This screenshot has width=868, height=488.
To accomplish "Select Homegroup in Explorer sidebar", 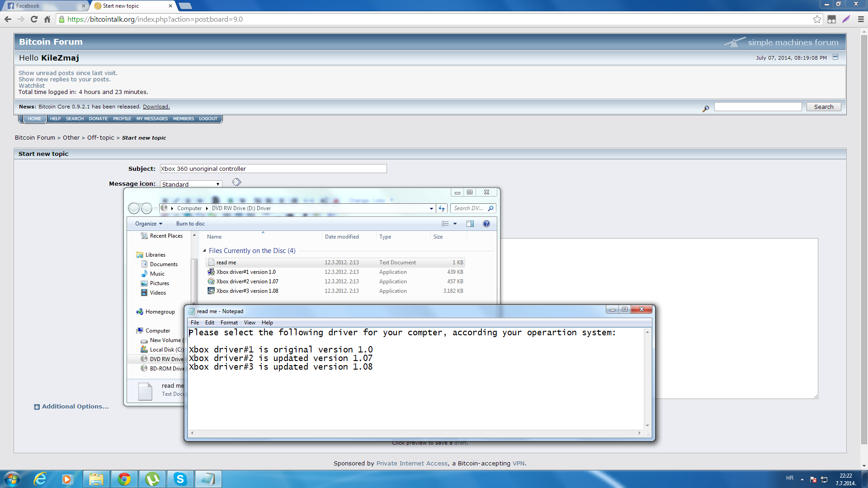I will [x=156, y=312].
